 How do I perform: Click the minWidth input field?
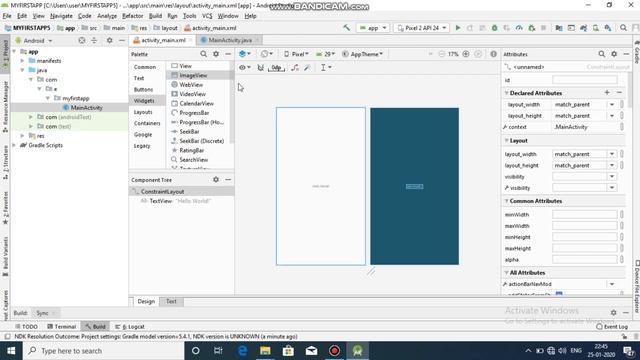coord(584,214)
